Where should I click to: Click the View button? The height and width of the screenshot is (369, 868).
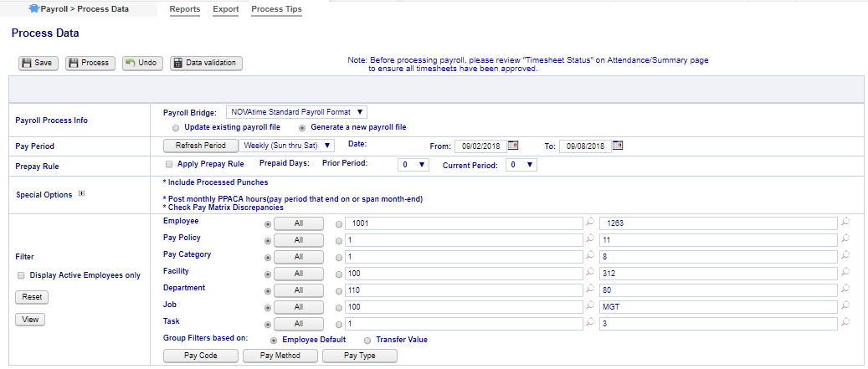pos(30,319)
